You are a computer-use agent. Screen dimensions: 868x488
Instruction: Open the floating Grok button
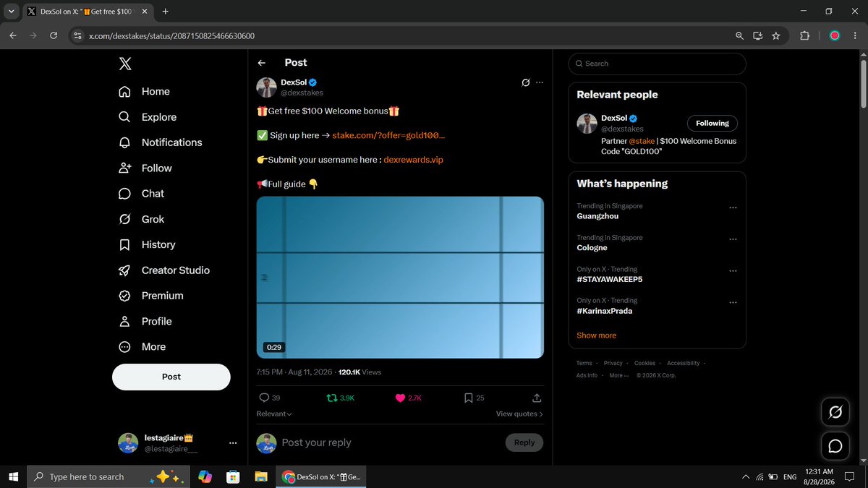tap(835, 412)
